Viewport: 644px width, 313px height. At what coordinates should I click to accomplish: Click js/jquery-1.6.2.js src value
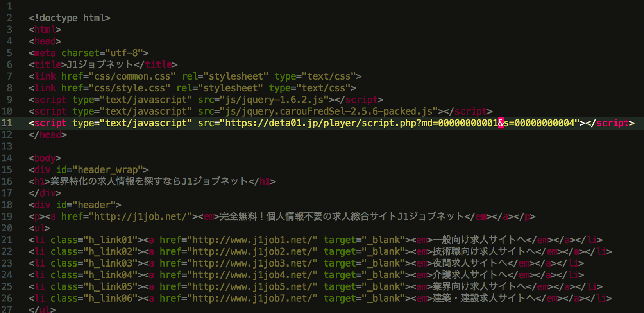point(277,100)
